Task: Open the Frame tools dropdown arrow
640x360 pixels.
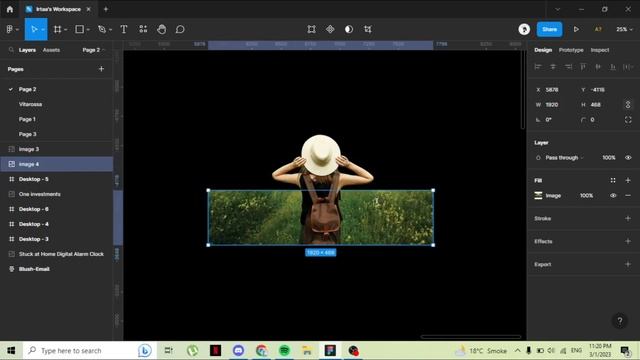Action: (x=66, y=30)
